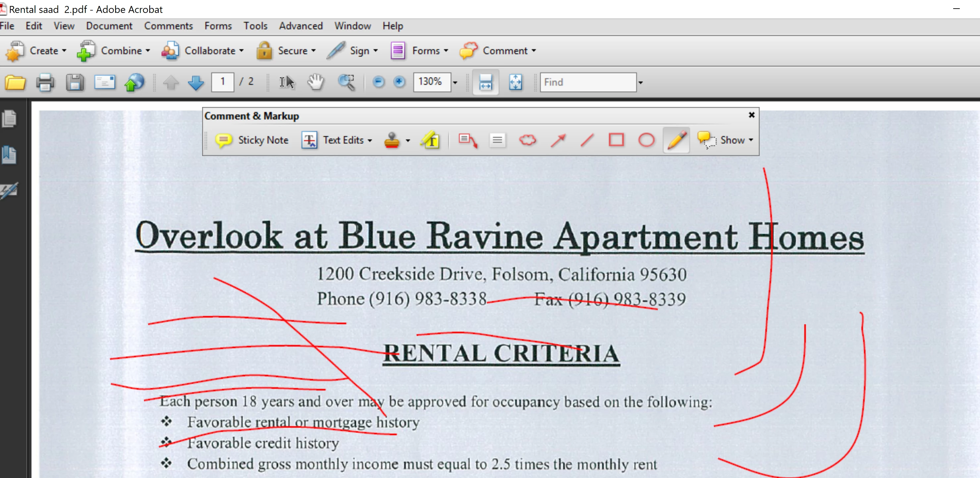Image resolution: width=980 pixels, height=478 pixels.
Task: Activate the Highlight Text tool
Action: click(x=431, y=140)
